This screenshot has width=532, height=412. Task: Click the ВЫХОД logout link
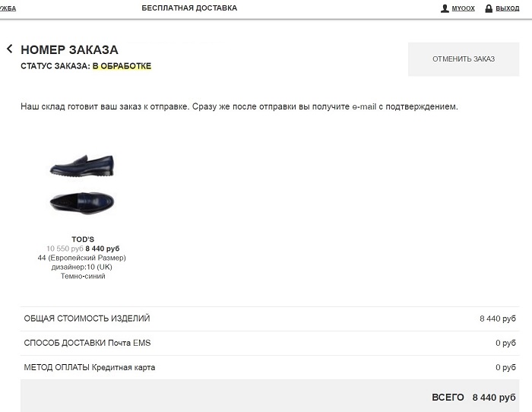point(507,8)
